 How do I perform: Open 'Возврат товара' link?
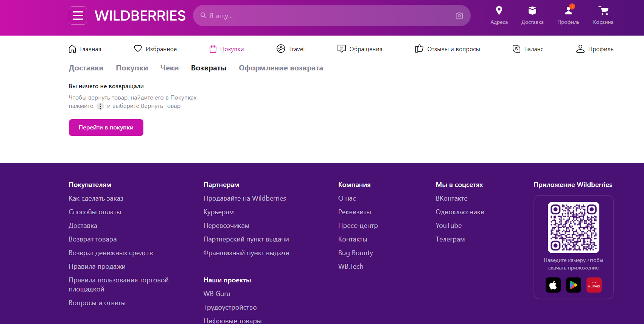[x=93, y=239]
